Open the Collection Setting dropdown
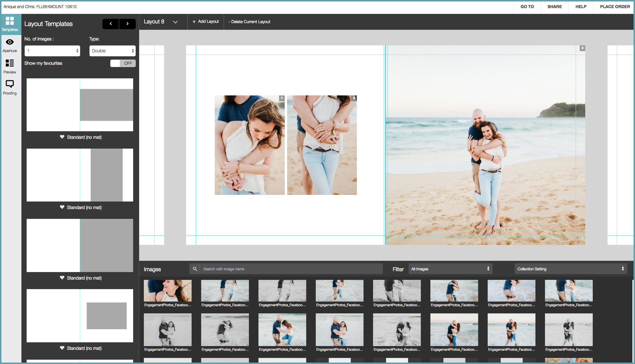The image size is (635, 364). pos(570,269)
